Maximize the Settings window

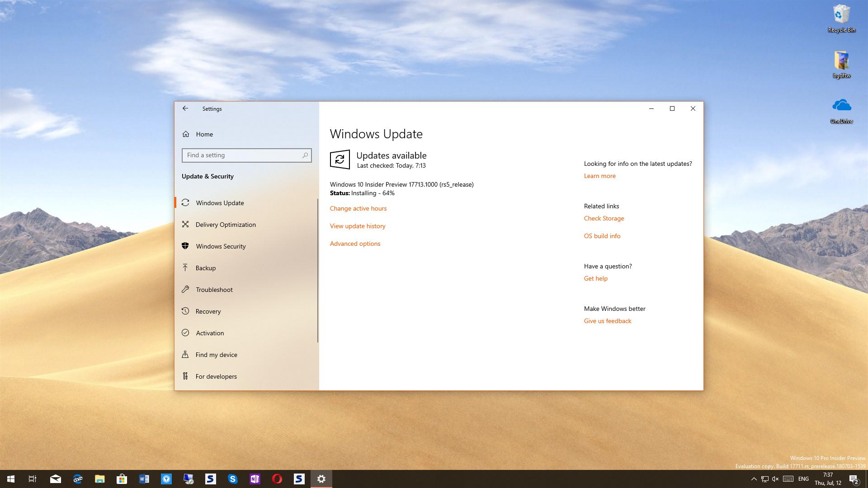672,108
